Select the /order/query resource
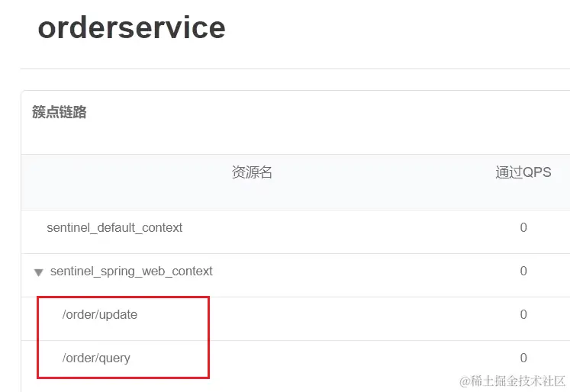 (96, 358)
